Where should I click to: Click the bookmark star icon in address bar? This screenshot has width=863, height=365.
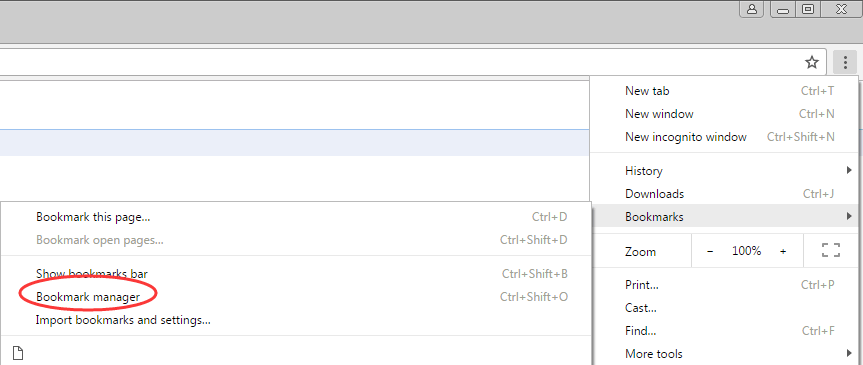coord(812,62)
